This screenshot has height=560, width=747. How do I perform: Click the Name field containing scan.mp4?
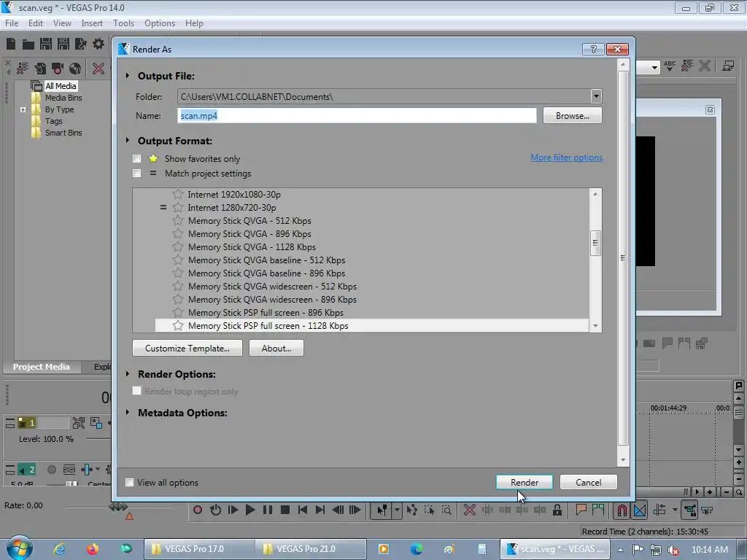click(x=357, y=115)
